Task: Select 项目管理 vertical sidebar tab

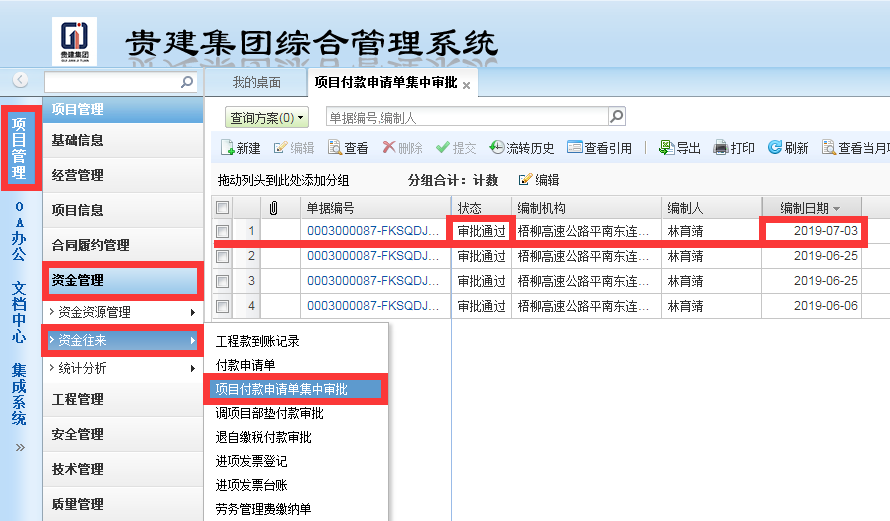Action: (19, 148)
